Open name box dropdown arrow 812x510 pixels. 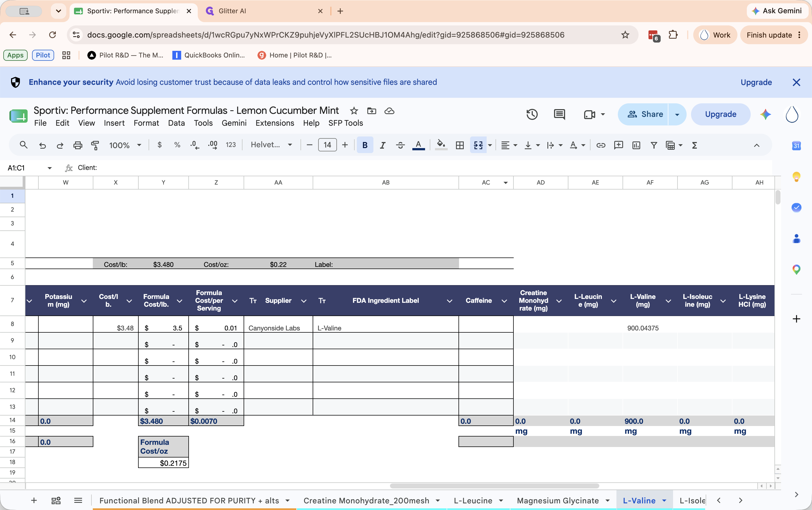point(49,168)
